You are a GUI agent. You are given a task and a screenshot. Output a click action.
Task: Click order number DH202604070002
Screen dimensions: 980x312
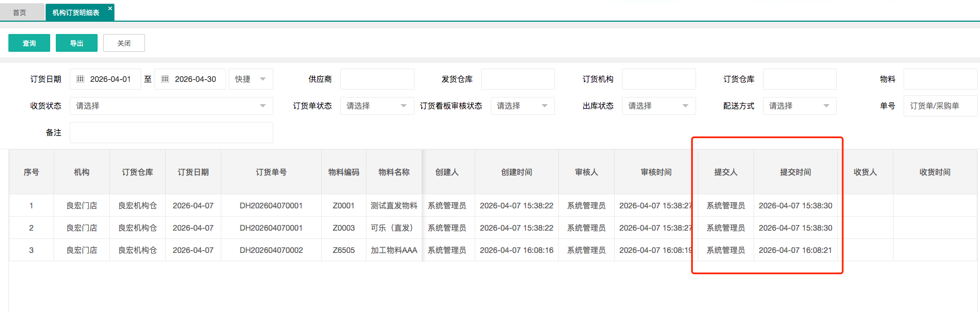click(272, 250)
